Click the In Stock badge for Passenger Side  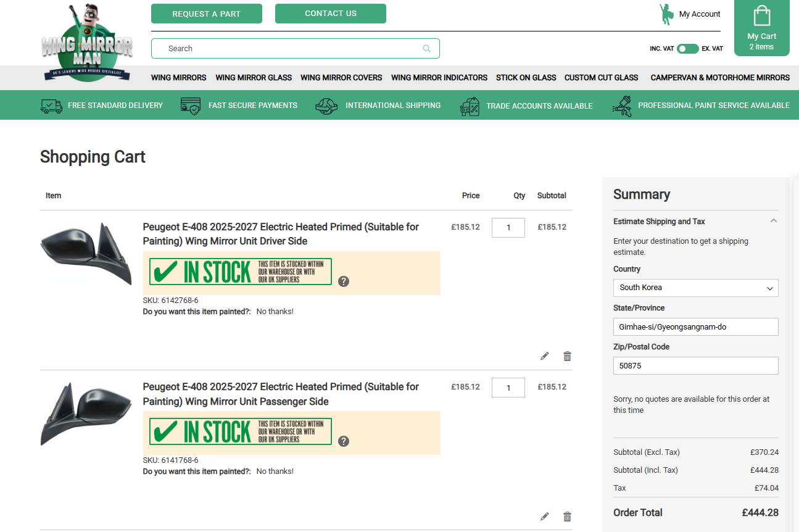(241, 431)
